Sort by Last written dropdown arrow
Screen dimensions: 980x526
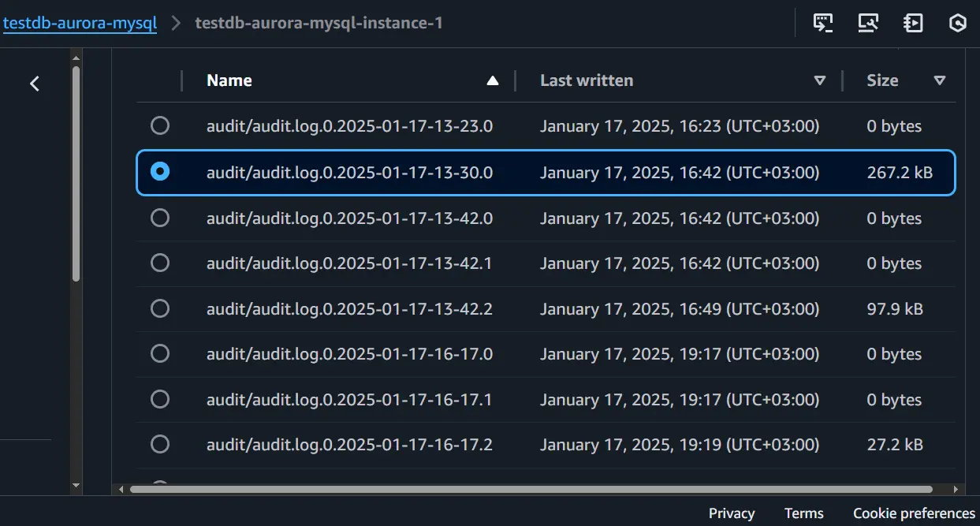(819, 80)
